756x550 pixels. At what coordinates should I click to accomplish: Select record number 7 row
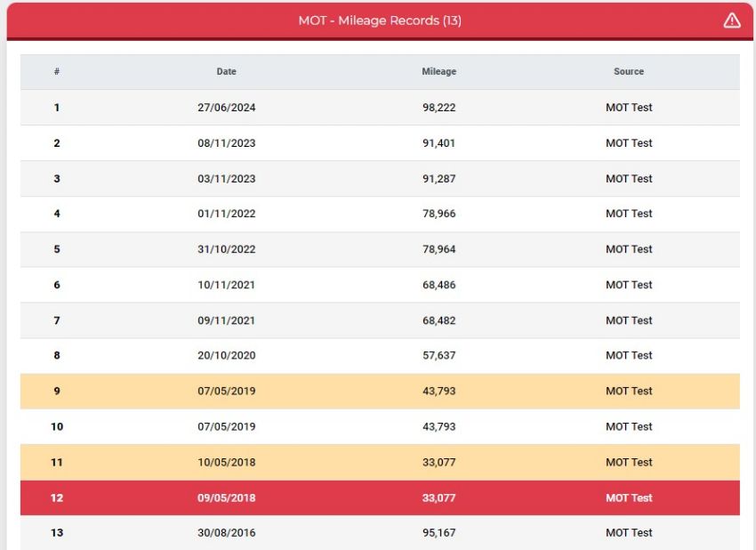[x=380, y=320]
